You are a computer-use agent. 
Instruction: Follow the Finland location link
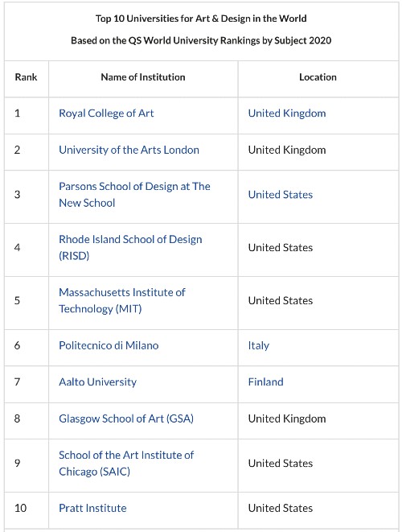266,382
